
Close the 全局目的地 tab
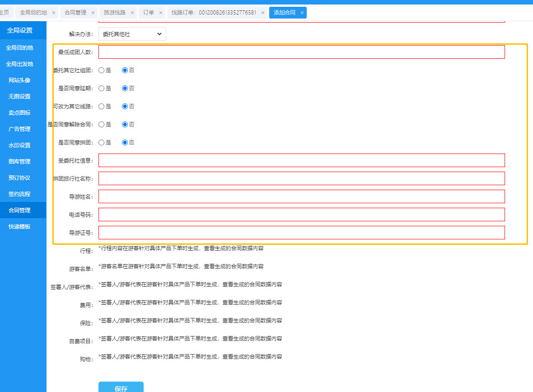pos(54,13)
